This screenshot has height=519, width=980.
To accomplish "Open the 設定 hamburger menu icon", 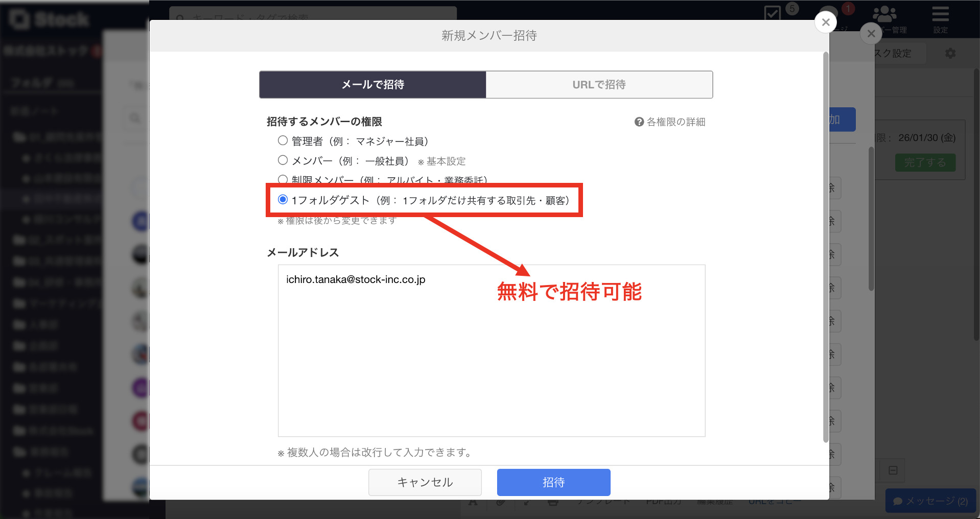I will [940, 14].
